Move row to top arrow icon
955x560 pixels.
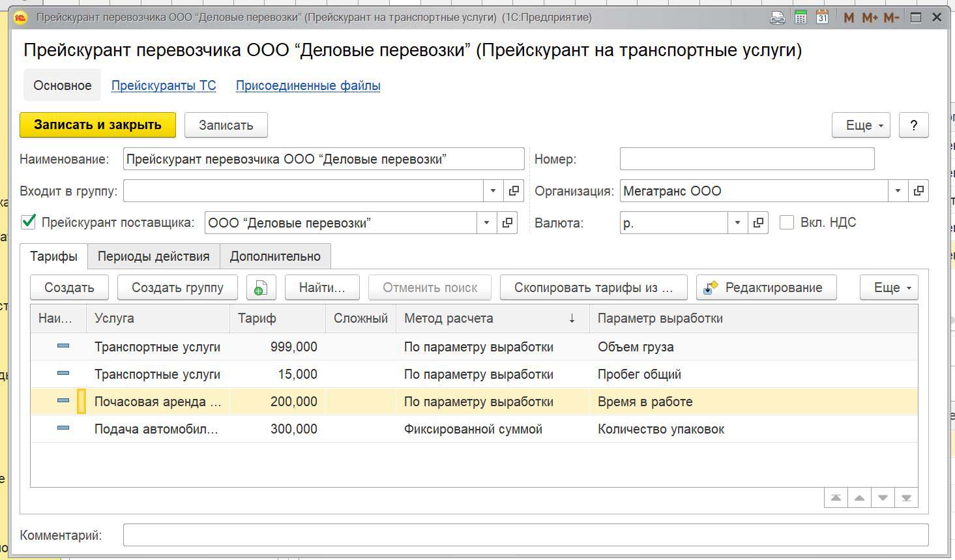pyautogui.click(x=836, y=498)
